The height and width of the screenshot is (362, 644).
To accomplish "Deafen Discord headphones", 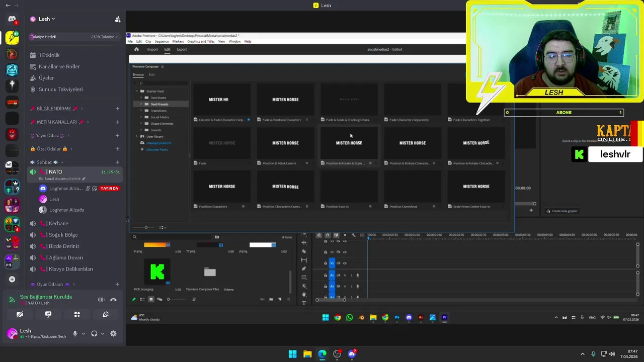I will 94,333.
